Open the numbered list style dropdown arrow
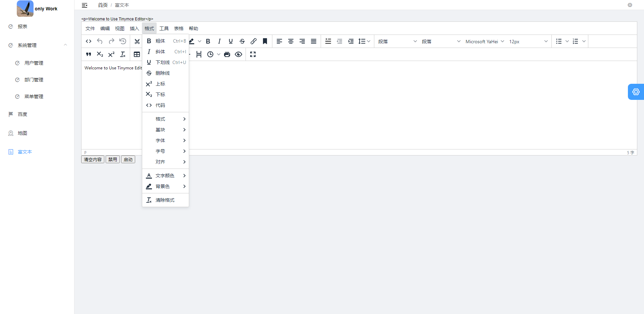Image resolution: width=644 pixels, height=314 pixels. tap(584, 41)
